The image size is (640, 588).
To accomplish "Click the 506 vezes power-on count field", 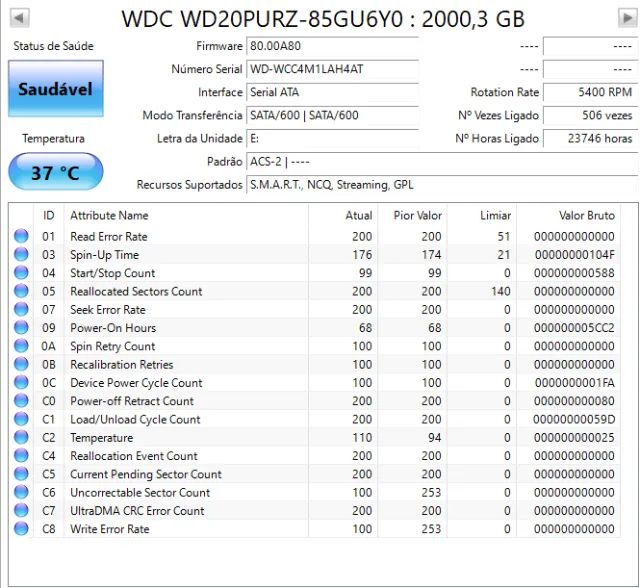I will [x=590, y=115].
